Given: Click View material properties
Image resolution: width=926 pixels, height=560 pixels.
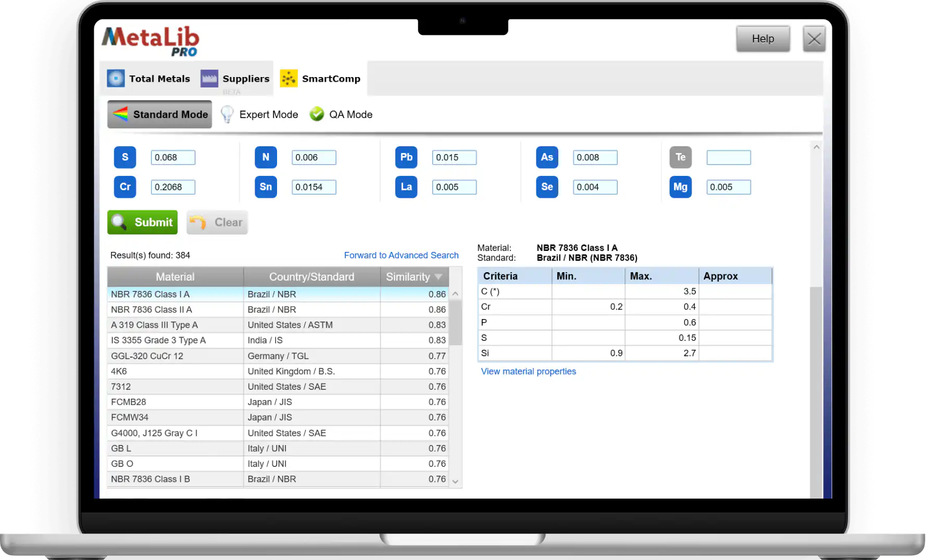Looking at the screenshot, I should click(x=528, y=371).
